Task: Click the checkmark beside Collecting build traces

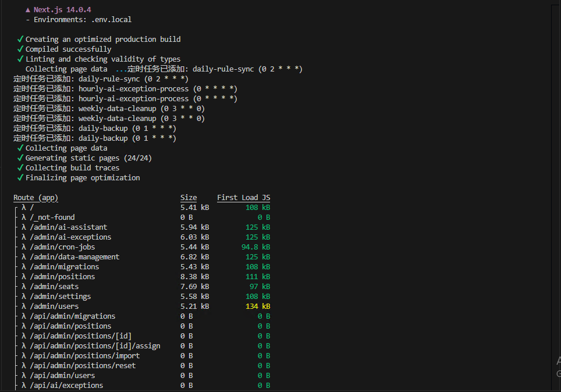Action: coord(20,168)
